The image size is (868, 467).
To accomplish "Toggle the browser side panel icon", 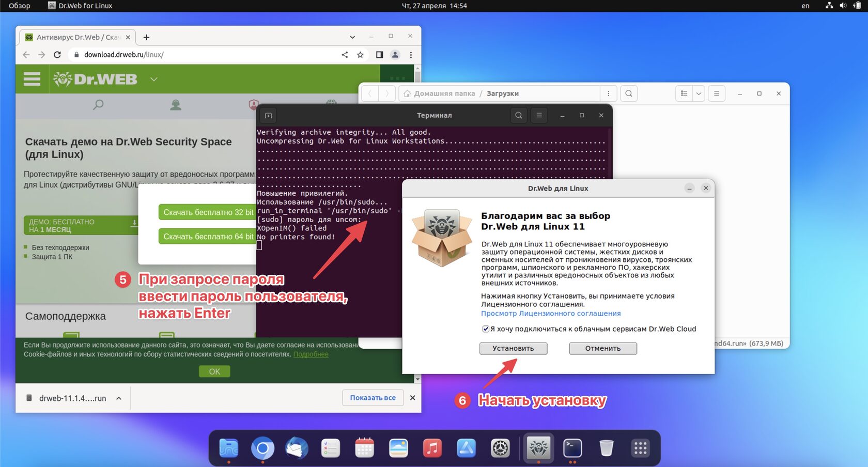I will click(x=379, y=55).
